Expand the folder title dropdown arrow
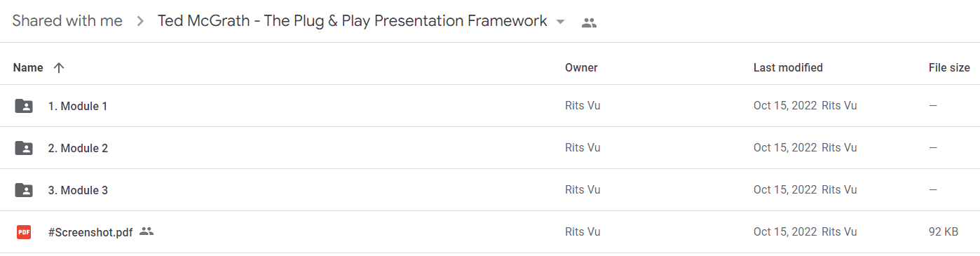Screen dimensions: 980x256 coord(560,22)
